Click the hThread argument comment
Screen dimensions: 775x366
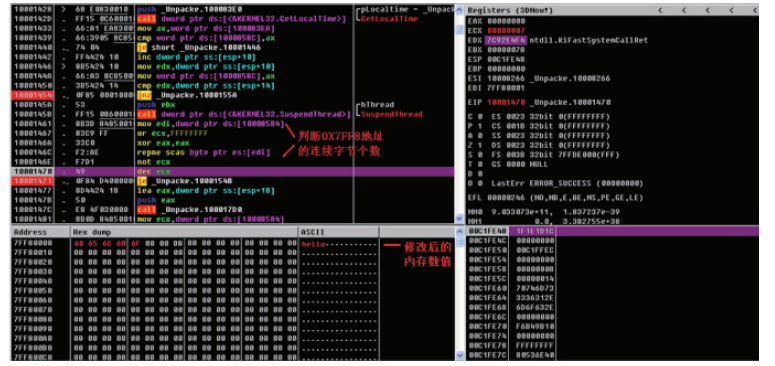click(378, 105)
